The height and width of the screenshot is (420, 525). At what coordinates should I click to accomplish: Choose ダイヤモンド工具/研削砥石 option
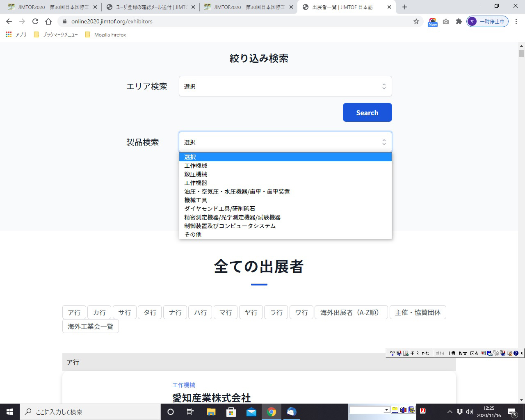(x=285, y=209)
